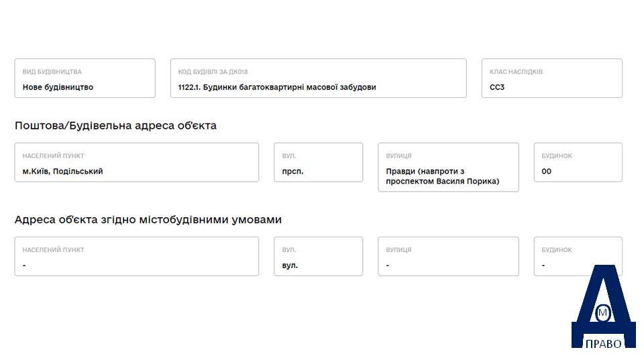
Task: Select the Будинок 00 field
Action: [x=578, y=162]
